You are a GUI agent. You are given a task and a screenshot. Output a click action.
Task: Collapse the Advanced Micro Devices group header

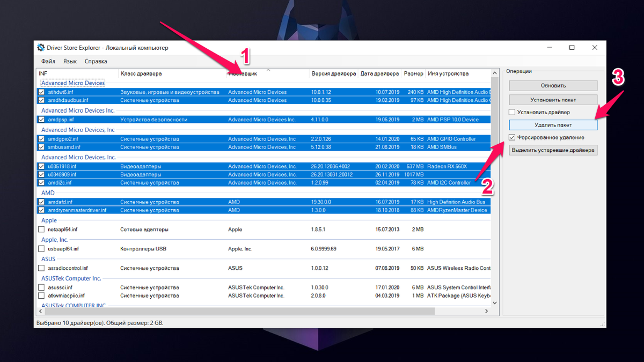pos(73,83)
